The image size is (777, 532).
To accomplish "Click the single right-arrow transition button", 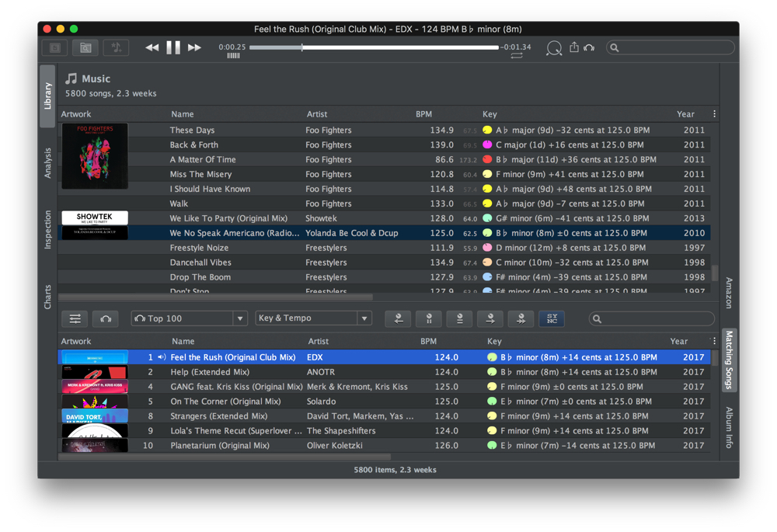I will click(x=490, y=318).
